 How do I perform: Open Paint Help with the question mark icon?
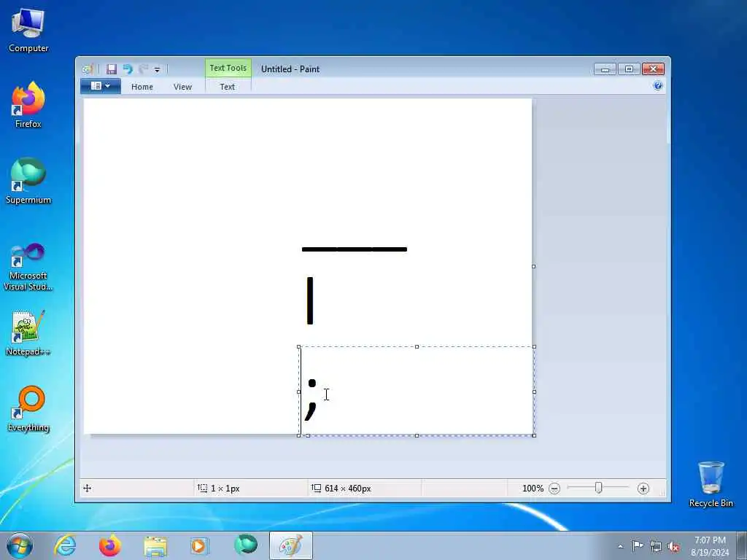[658, 86]
